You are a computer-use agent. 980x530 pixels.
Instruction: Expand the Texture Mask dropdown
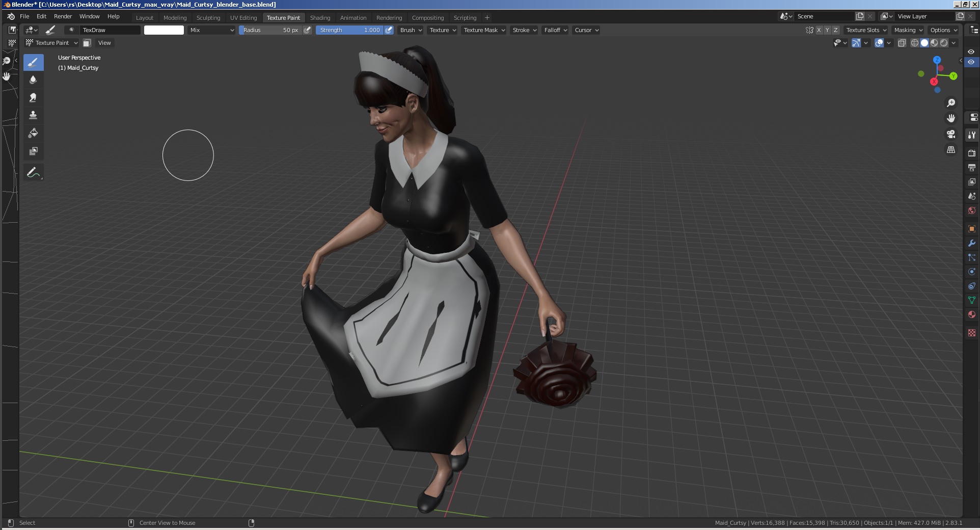(484, 30)
